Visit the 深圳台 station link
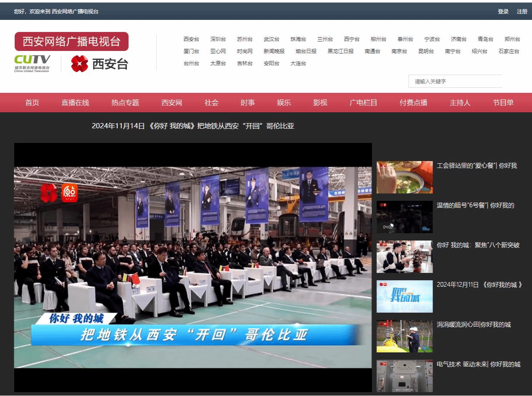The width and height of the screenshot is (532, 396). click(218, 39)
